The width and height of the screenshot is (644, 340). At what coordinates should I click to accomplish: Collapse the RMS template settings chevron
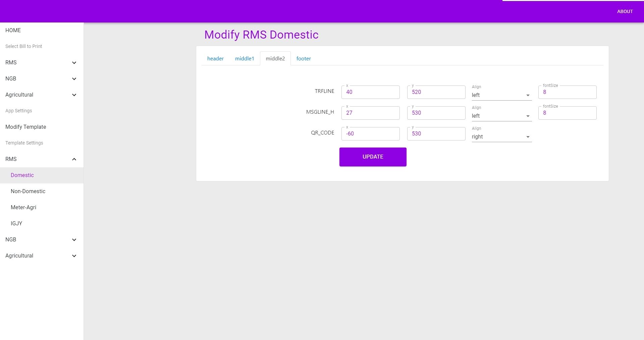74,159
